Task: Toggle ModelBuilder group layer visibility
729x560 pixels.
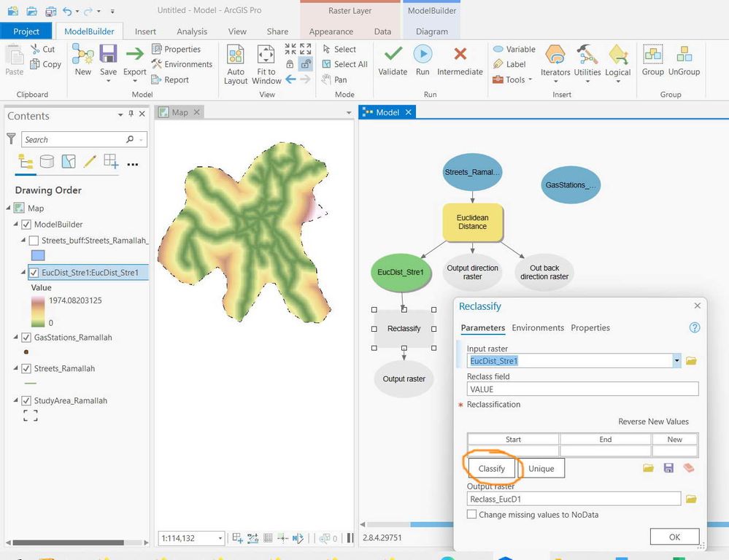Action: pyautogui.click(x=26, y=225)
